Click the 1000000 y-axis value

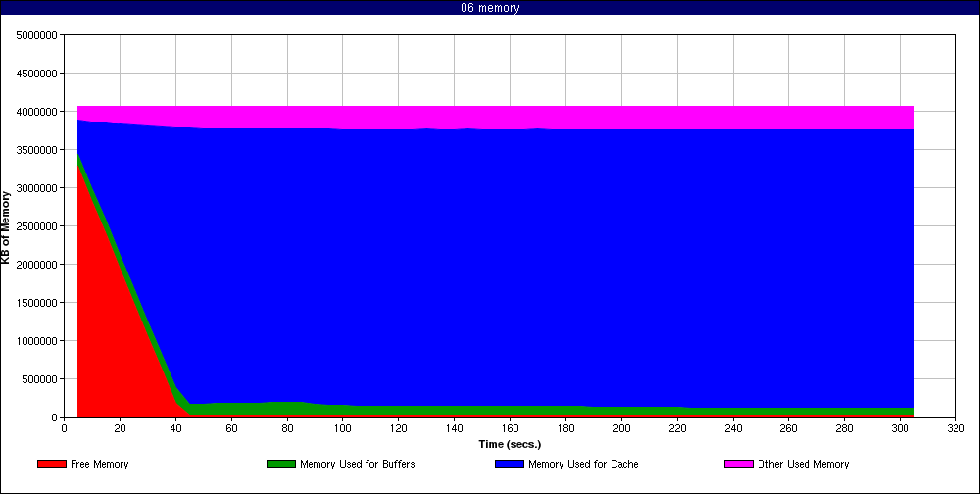(x=39, y=341)
